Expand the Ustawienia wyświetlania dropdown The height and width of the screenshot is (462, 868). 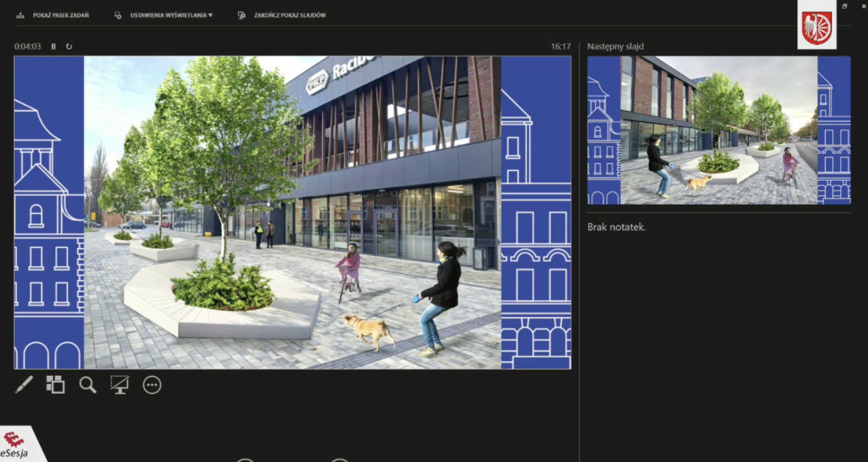164,15
